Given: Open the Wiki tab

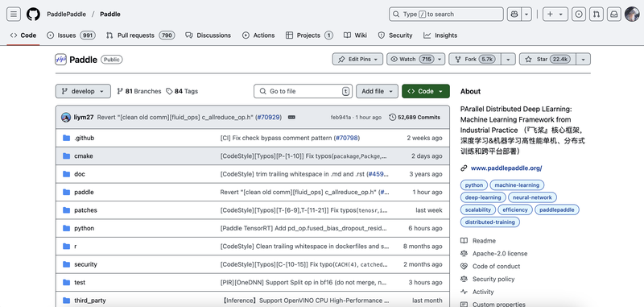Looking at the screenshot, I should pyautogui.click(x=355, y=35).
